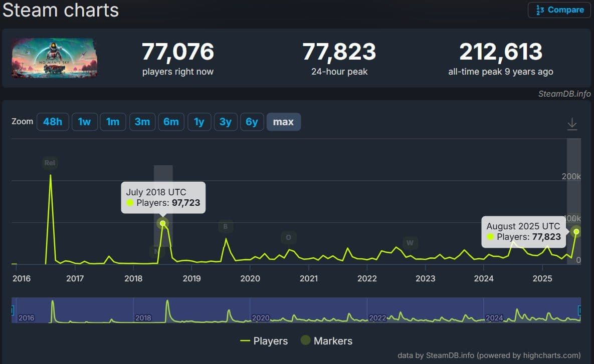Toggle the Players series in legend

pos(264,341)
